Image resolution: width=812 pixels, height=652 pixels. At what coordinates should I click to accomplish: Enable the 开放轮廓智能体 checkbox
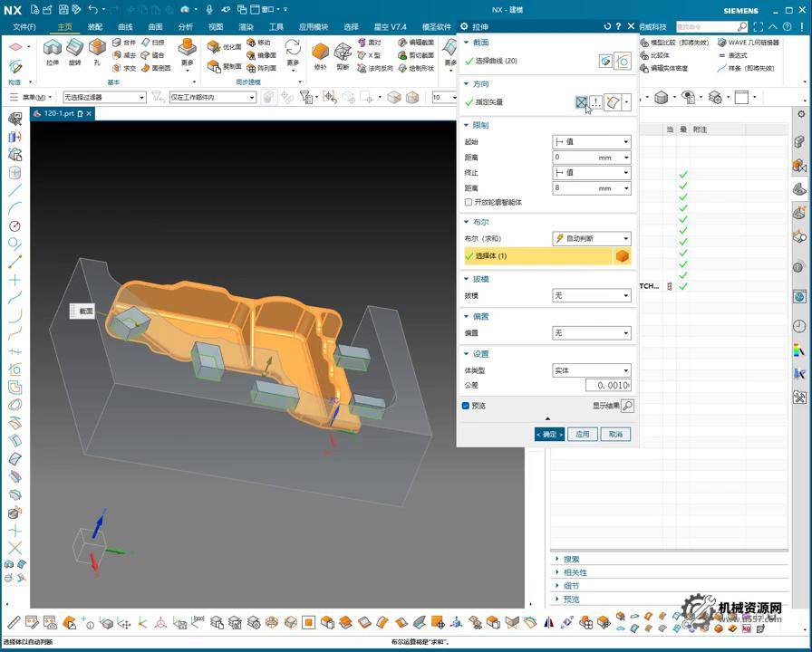point(469,202)
